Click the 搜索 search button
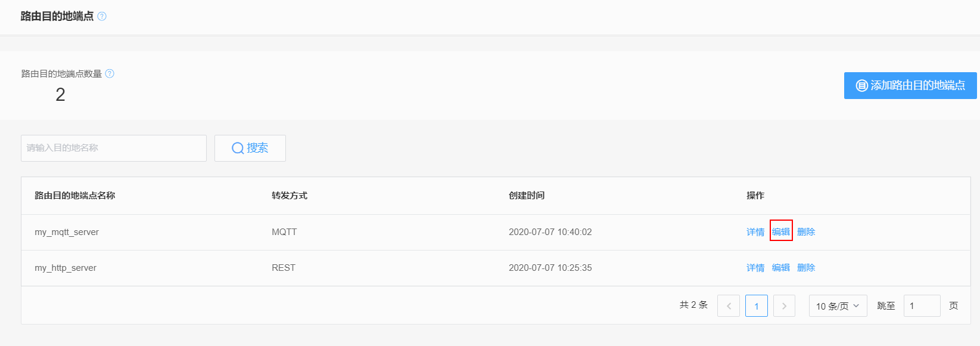Viewport: 980px width, 346px height. [250, 148]
